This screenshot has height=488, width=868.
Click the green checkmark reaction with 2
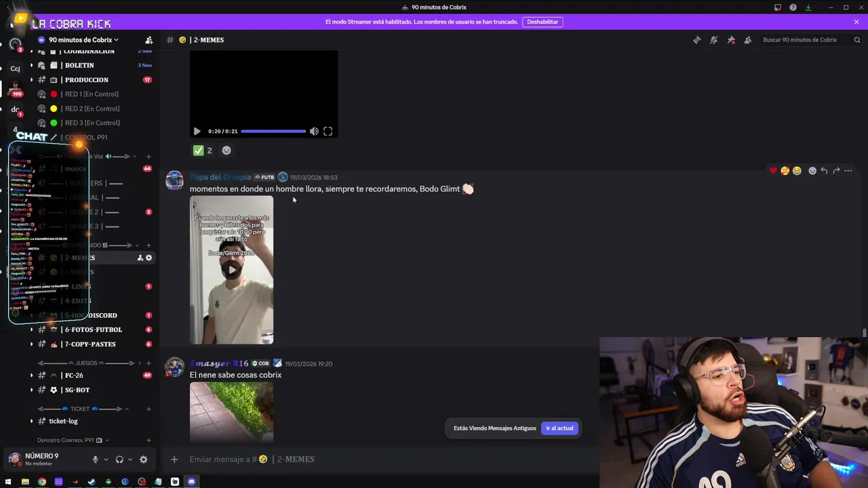(x=203, y=150)
